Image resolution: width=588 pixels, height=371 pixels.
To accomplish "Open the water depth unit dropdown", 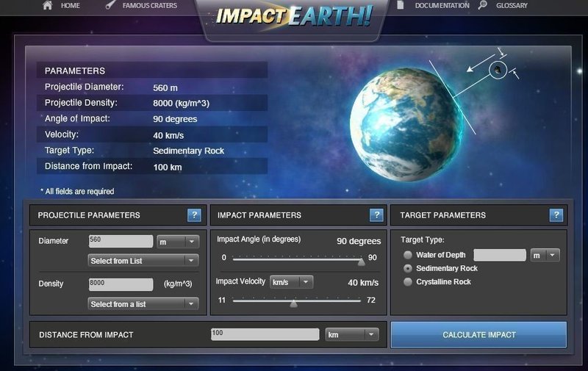I will 545,255.
